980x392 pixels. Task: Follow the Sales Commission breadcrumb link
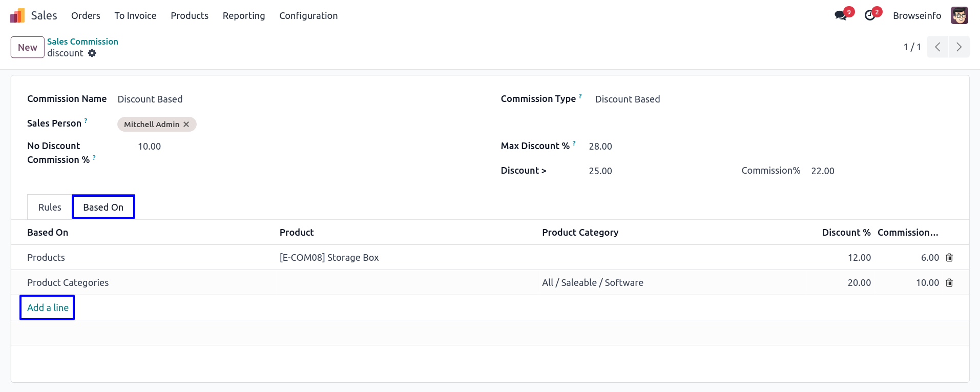click(82, 42)
